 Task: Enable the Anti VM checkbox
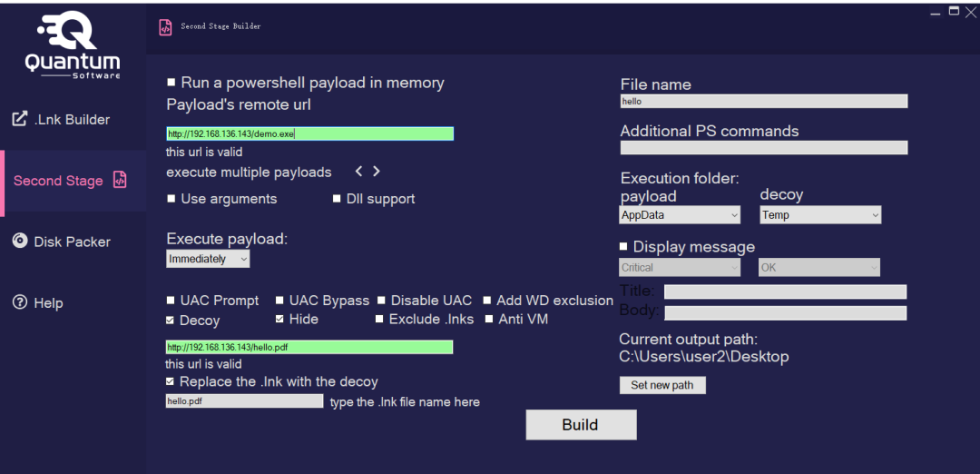tap(489, 319)
